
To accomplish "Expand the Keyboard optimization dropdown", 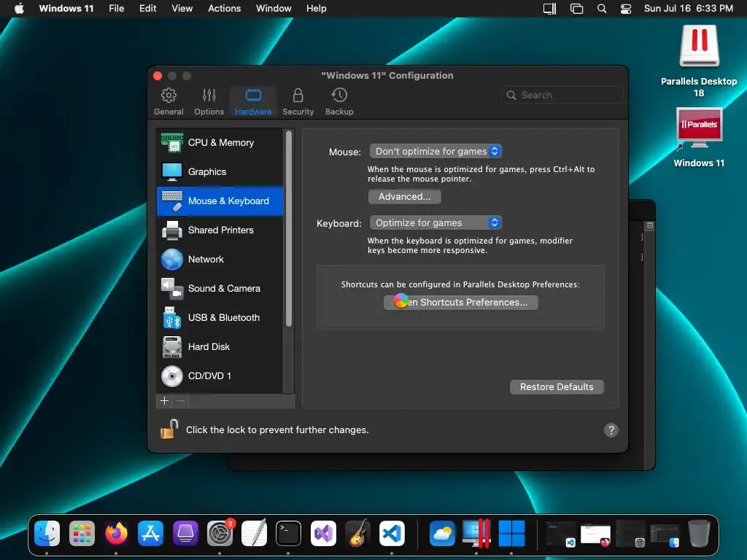I will [436, 223].
